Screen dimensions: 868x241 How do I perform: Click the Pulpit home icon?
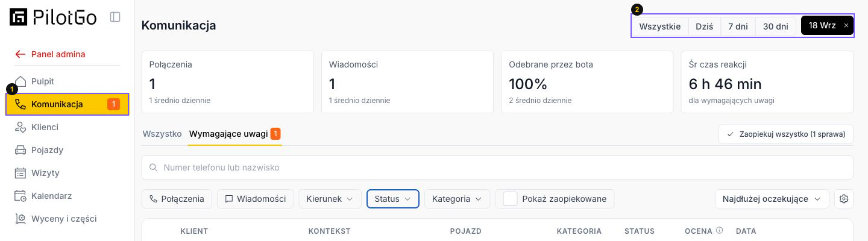click(x=20, y=81)
